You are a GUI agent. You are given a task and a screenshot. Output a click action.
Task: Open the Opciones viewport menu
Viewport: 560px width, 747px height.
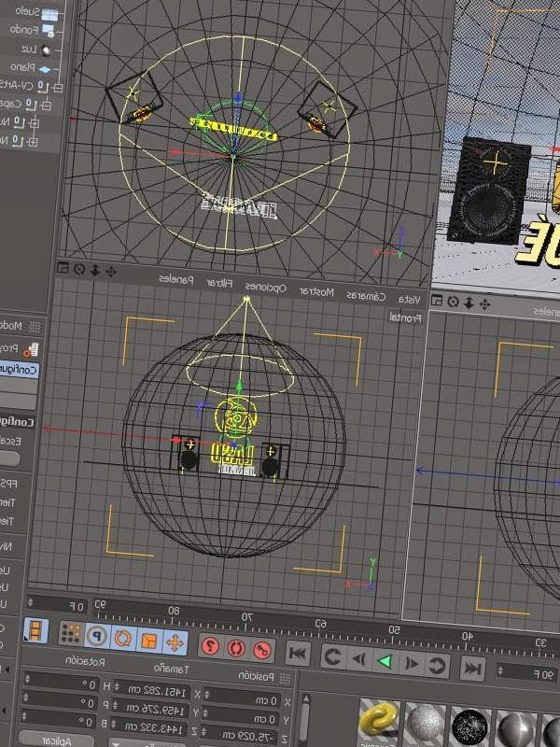[265, 288]
